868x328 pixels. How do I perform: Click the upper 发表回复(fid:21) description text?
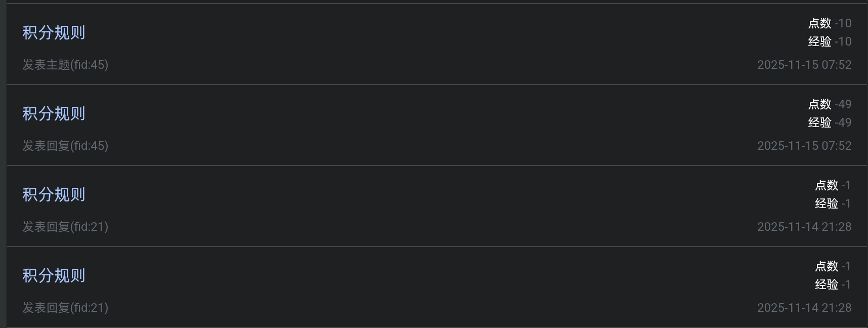pos(65,227)
